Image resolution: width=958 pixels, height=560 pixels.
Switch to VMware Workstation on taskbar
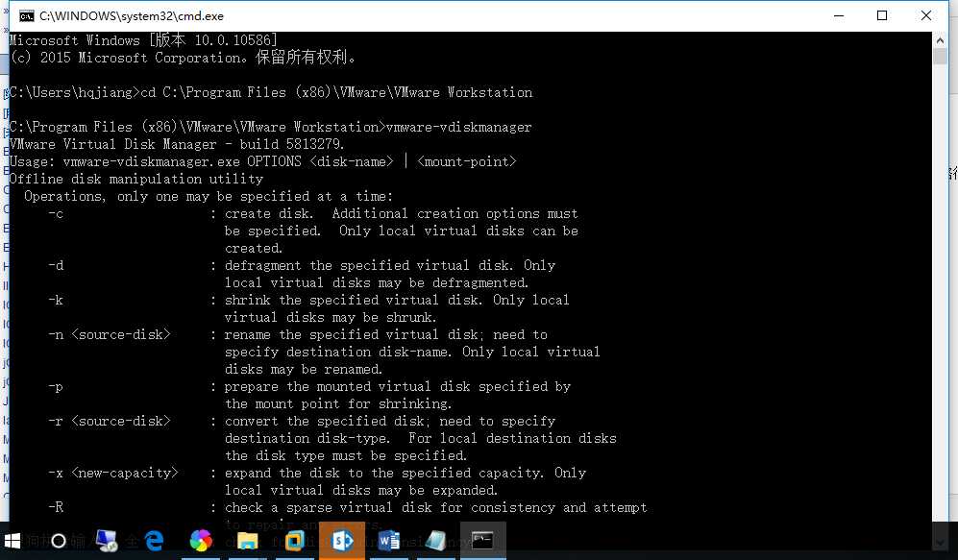pyautogui.click(x=294, y=541)
